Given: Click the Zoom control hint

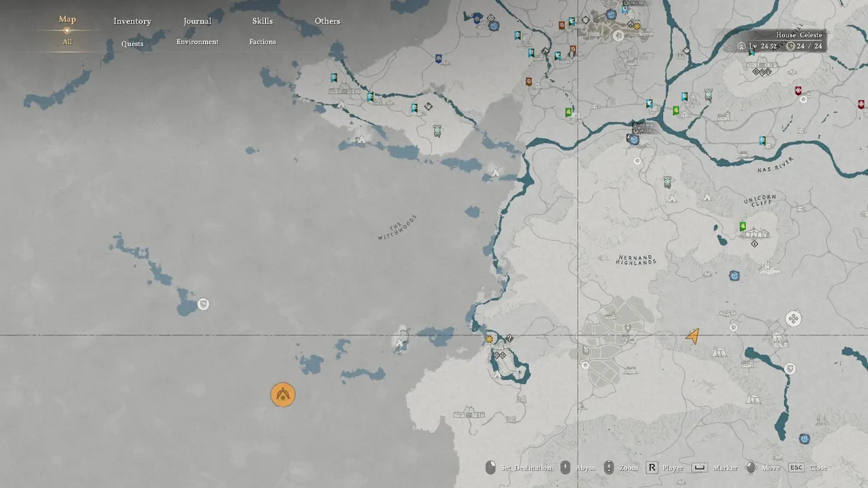Looking at the screenshot, I should (629, 468).
